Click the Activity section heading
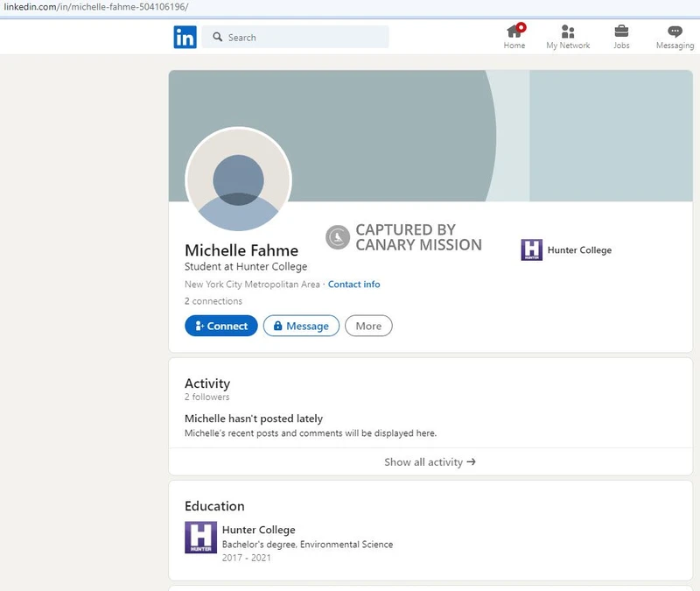The height and width of the screenshot is (591, 700). tap(207, 383)
